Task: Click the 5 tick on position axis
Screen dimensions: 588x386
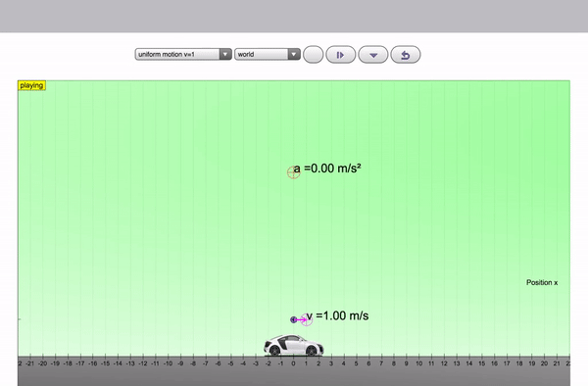Action: 356,363
